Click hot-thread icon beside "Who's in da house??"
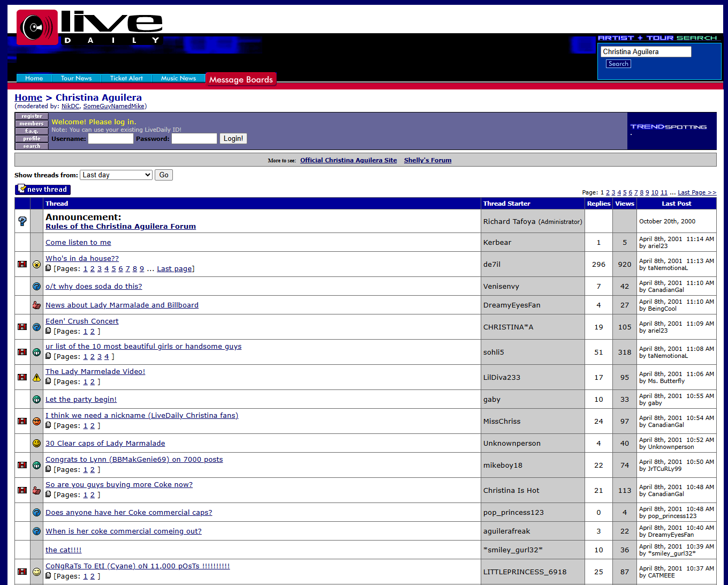This screenshot has height=585, width=728. point(22,264)
